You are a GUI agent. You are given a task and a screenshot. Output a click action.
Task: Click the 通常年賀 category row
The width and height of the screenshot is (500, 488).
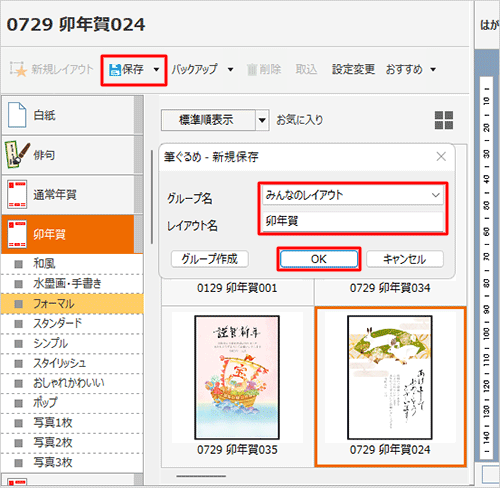click(68, 195)
